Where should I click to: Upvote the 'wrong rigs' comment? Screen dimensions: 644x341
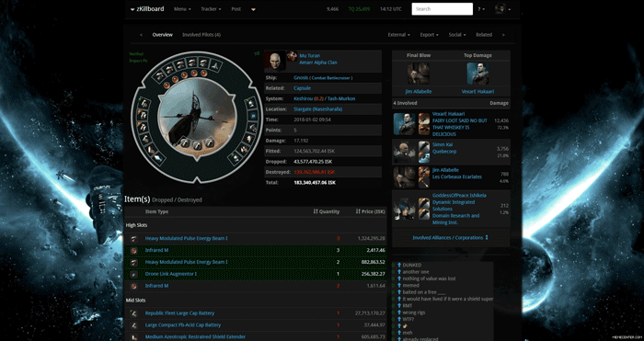[x=398, y=313]
